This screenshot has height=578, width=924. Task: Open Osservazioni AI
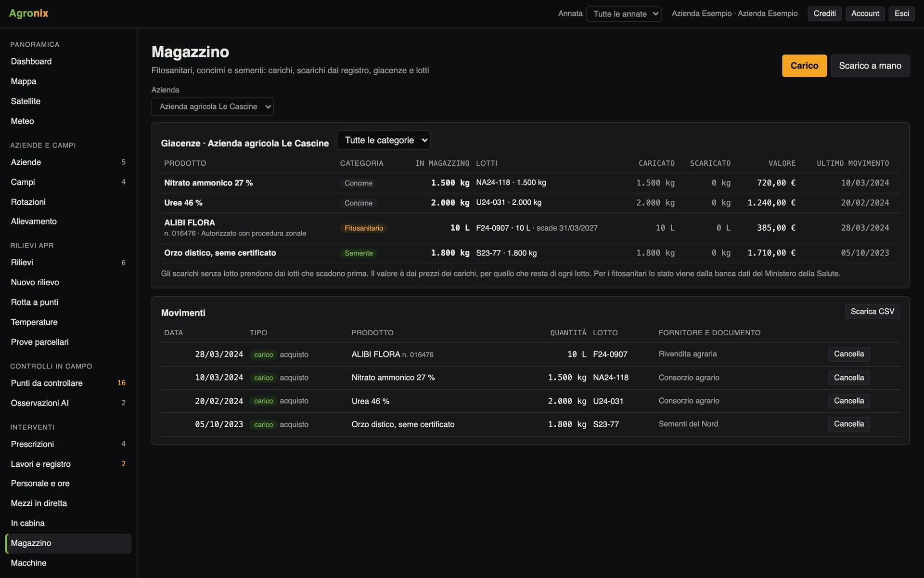[68, 403]
